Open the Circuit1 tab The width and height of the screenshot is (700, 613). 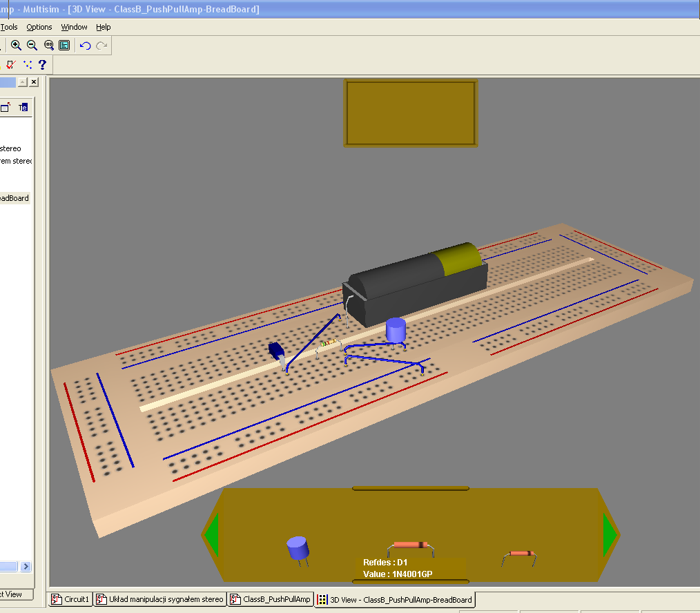coord(70,599)
